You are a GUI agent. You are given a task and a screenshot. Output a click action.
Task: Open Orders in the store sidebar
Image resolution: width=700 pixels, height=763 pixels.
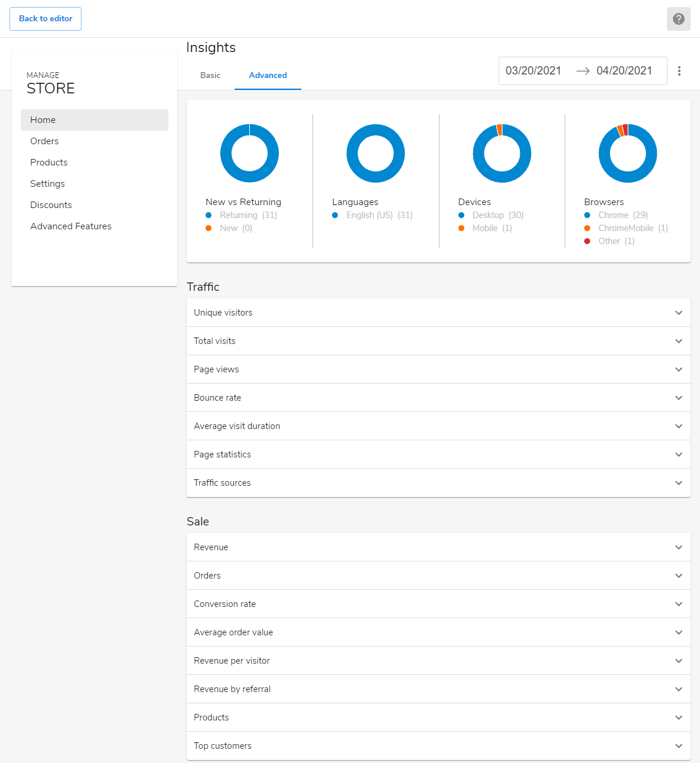pyautogui.click(x=44, y=141)
